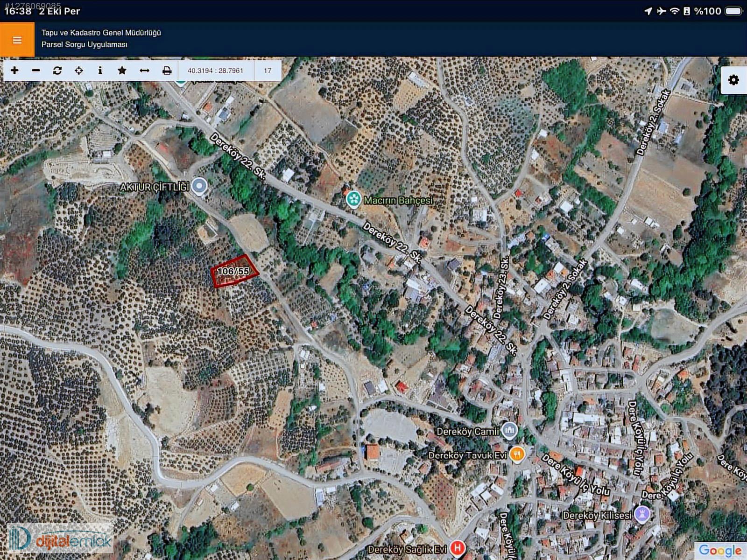Viewport: 747px width, 560px height.
Task: Tap the battery indicator in status bar
Action: click(x=733, y=11)
